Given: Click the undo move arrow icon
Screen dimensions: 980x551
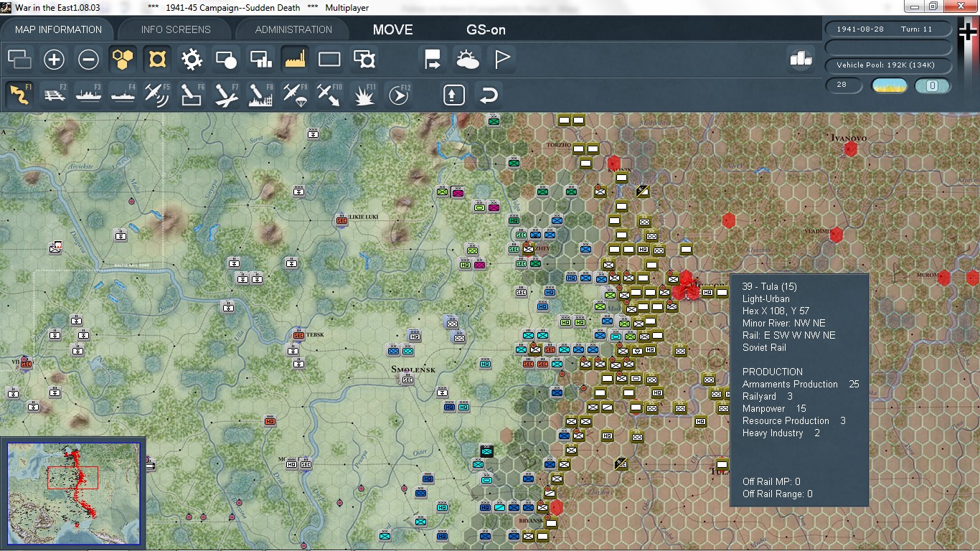Looking at the screenshot, I should [489, 95].
